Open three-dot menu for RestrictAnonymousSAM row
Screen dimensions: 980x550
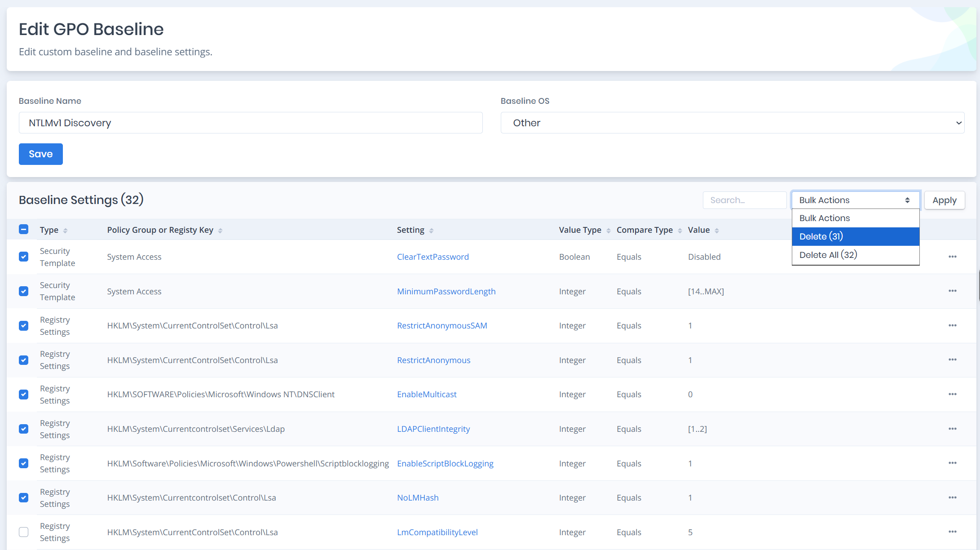952,325
